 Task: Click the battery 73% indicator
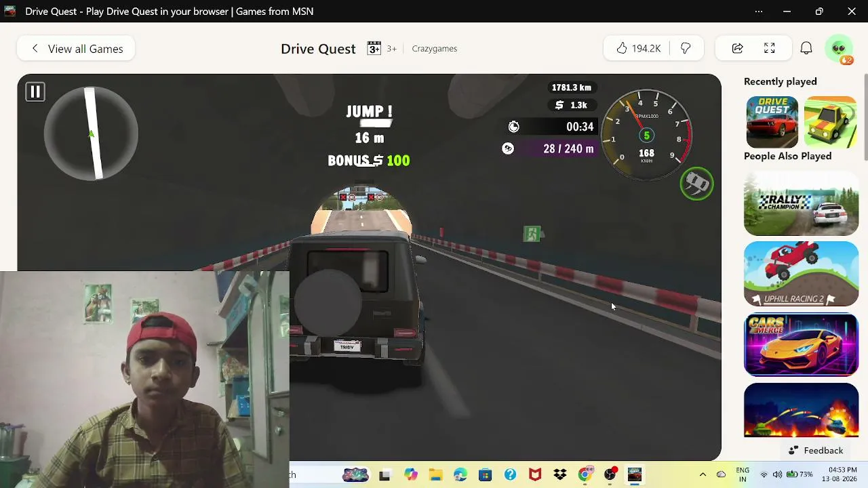click(x=800, y=474)
